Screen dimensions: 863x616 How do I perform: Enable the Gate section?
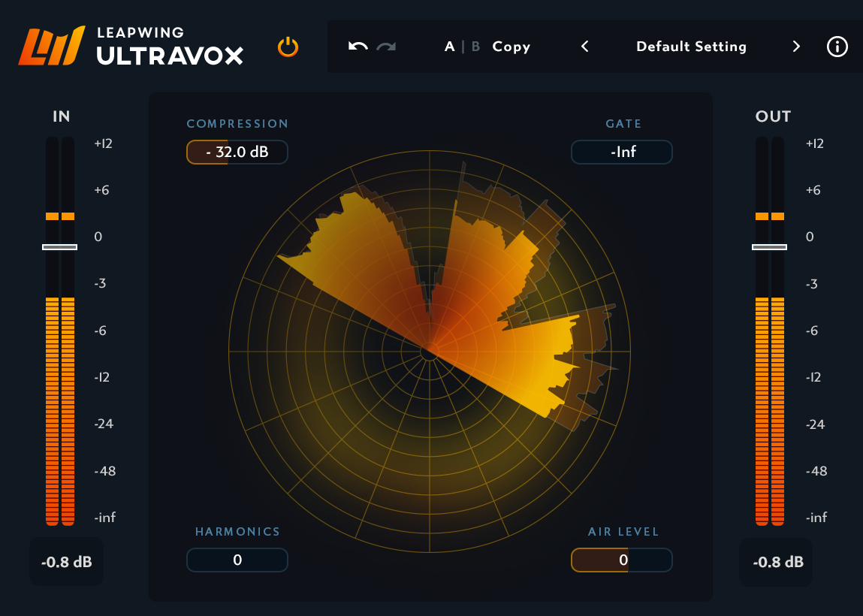[x=622, y=123]
